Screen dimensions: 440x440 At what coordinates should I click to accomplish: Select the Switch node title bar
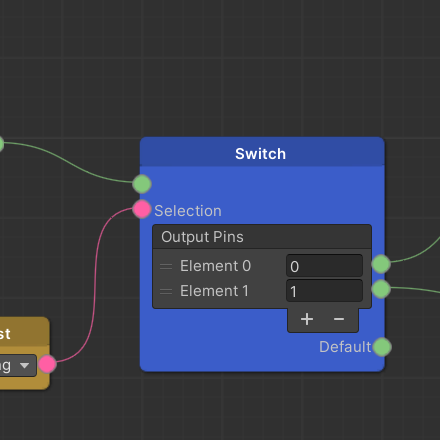tap(262, 152)
